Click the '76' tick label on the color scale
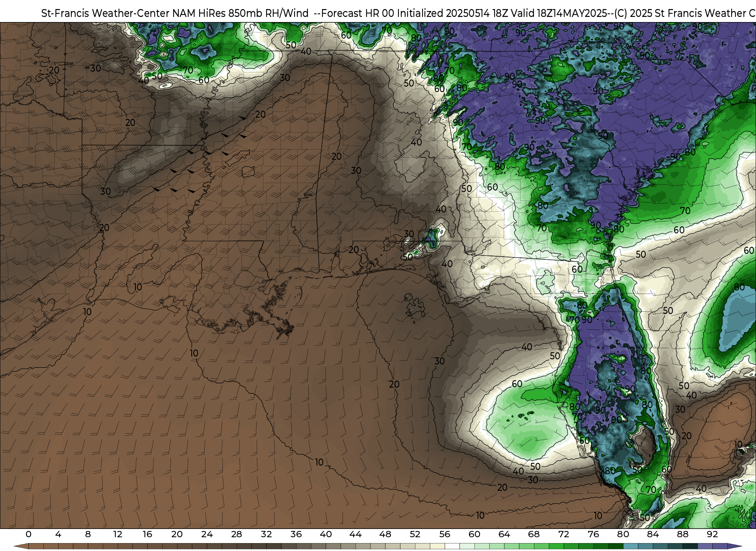The width and height of the screenshot is (756, 551). pyautogui.click(x=593, y=534)
